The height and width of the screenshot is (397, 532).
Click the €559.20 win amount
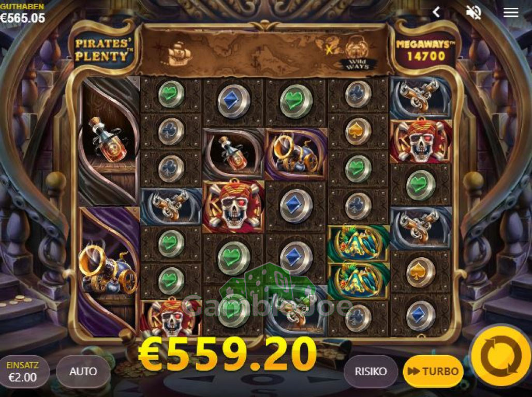click(227, 354)
